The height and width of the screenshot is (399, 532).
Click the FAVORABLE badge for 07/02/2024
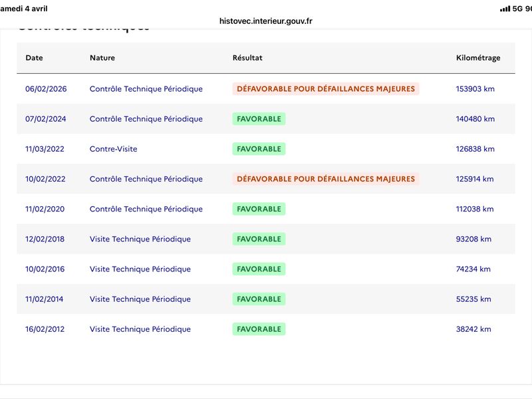point(259,119)
